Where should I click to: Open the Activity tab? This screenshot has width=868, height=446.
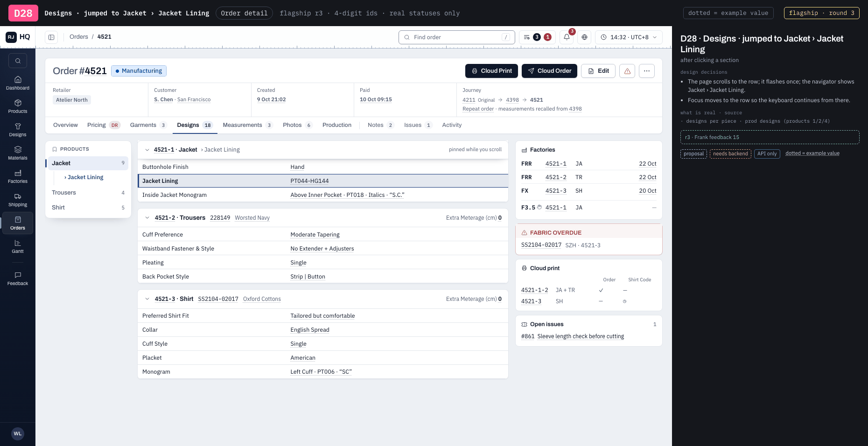pyautogui.click(x=452, y=125)
